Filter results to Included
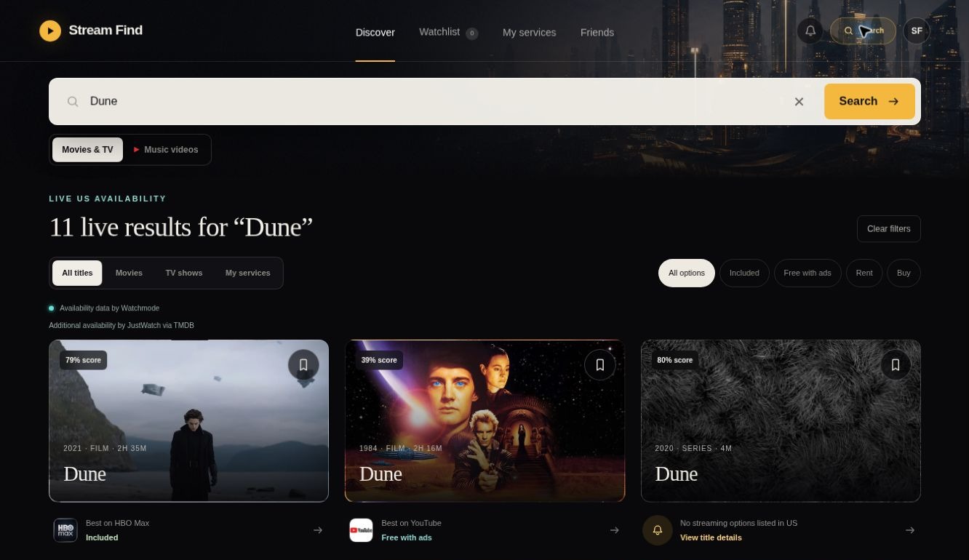This screenshot has height=560, width=969. 744,273
